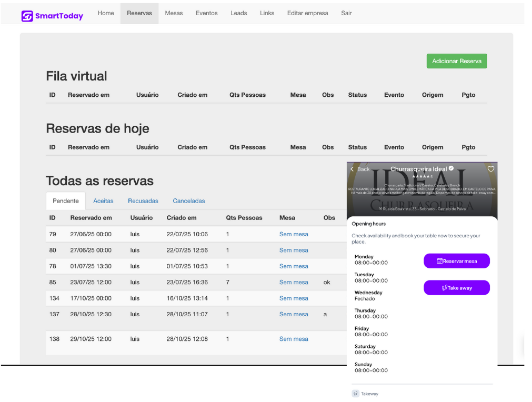Click the location pin icon by Rua da Boavista
The width and height of the screenshot is (532, 402).
[x=381, y=209]
